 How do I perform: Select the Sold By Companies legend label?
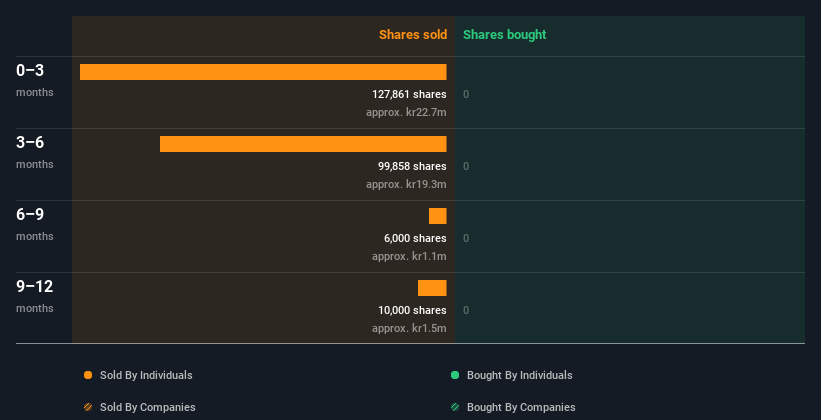coord(148,407)
